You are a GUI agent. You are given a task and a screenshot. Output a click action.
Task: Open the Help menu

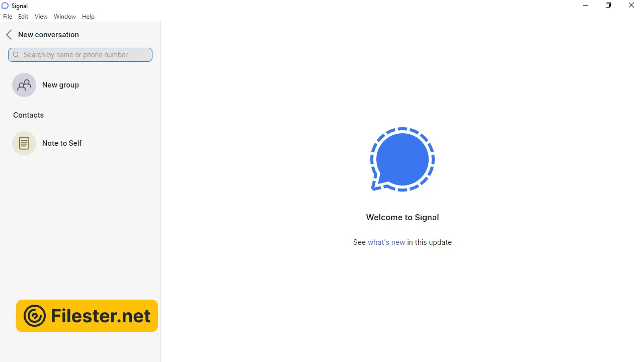click(88, 17)
